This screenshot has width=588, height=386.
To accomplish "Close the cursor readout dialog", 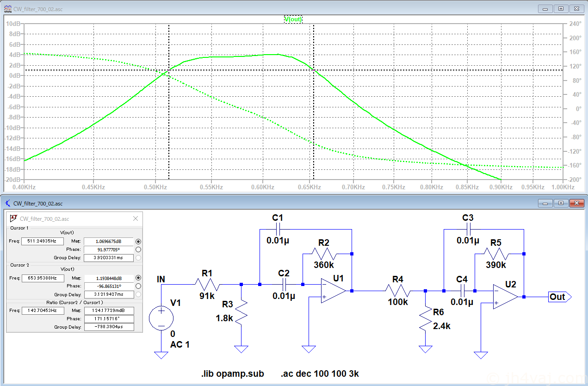I will pos(136,218).
